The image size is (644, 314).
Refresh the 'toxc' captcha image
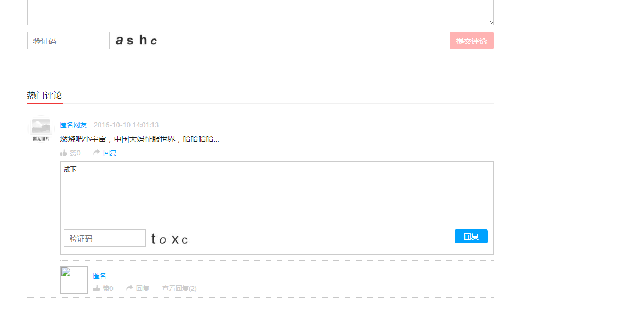[170, 239]
